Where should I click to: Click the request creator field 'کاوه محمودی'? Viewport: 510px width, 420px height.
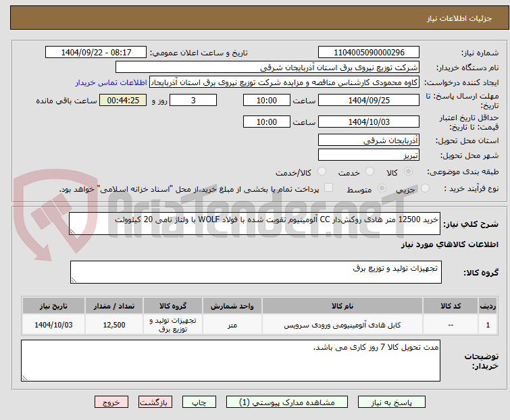(284, 82)
